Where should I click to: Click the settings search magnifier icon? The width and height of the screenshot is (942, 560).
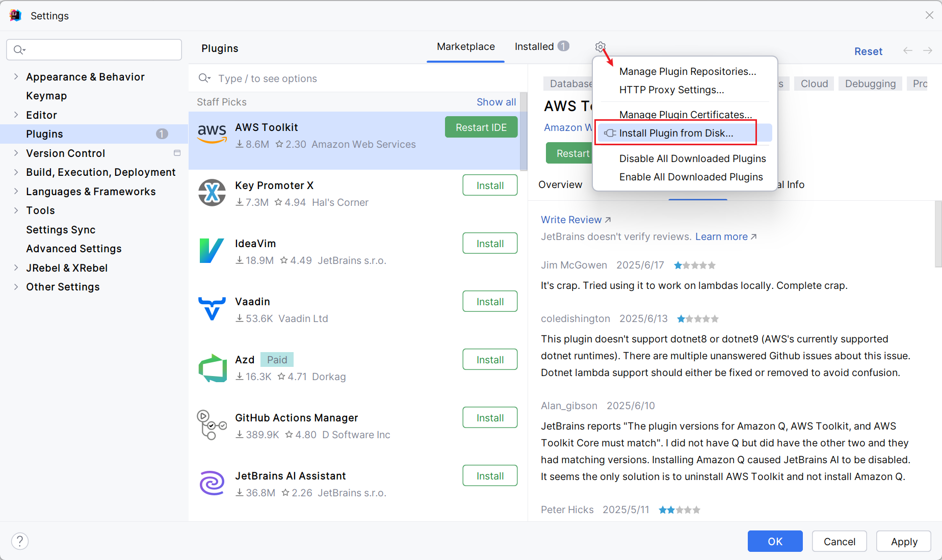pyautogui.click(x=19, y=49)
